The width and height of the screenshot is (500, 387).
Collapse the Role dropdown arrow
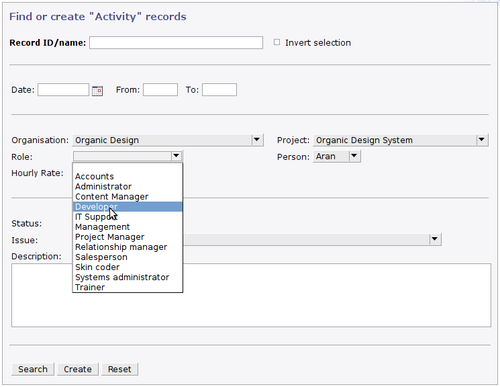tap(176, 156)
